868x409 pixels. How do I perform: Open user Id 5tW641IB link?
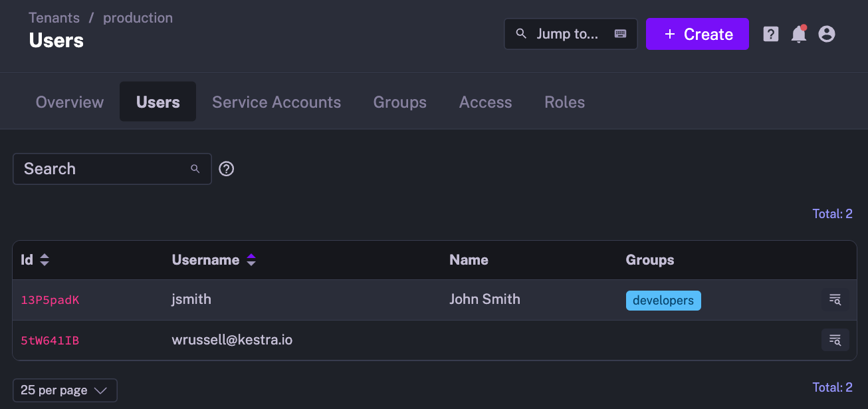[50, 341]
